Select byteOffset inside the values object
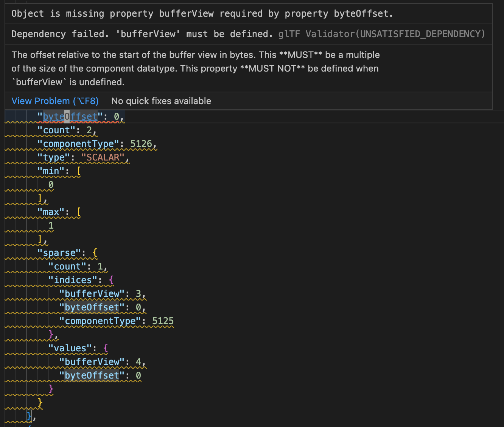Image resolution: width=504 pixels, height=427 pixels. coord(92,375)
